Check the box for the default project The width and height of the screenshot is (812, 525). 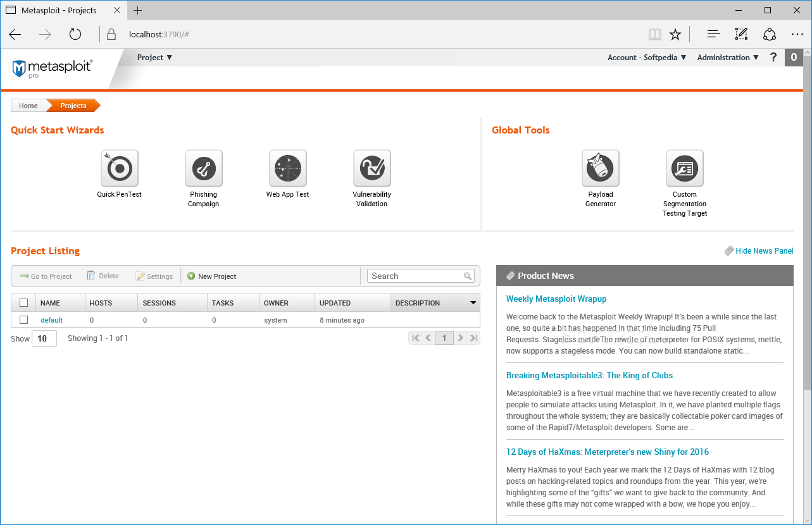[x=23, y=320]
